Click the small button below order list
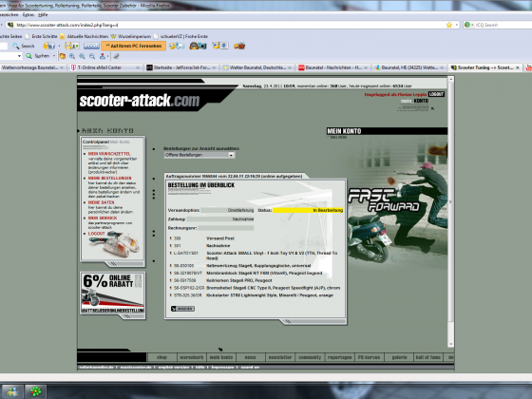This screenshot has width=532, height=399. pos(182,309)
